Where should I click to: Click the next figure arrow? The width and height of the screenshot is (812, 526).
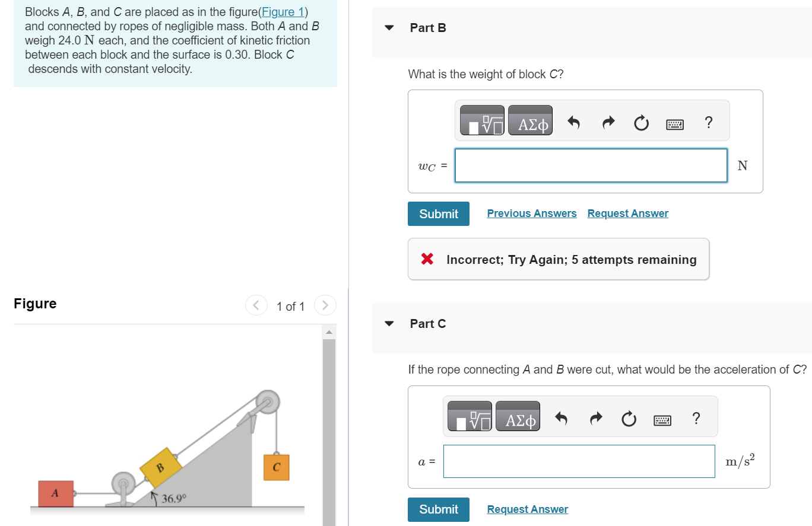325,305
